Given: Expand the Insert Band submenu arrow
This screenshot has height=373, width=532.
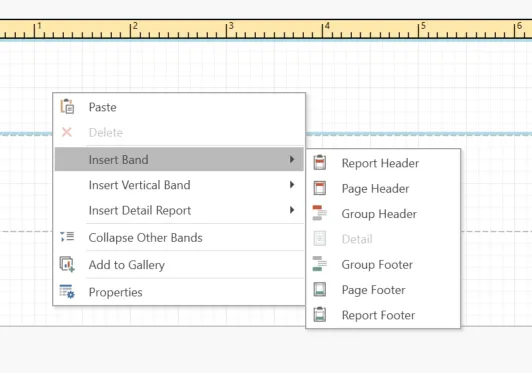Looking at the screenshot, I should 292,159.
